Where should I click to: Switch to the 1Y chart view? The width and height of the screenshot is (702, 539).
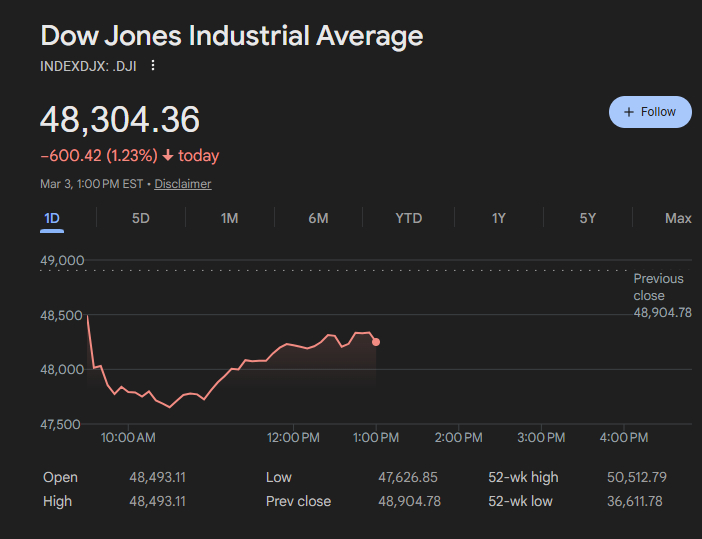498,218
